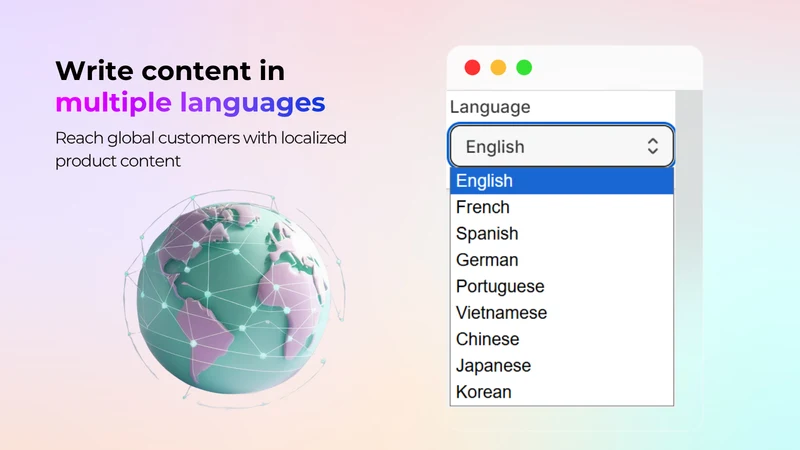Viewport: 800px width, 450px height.
Task: Click the globe illustration
Action: [x=235, y=298]
